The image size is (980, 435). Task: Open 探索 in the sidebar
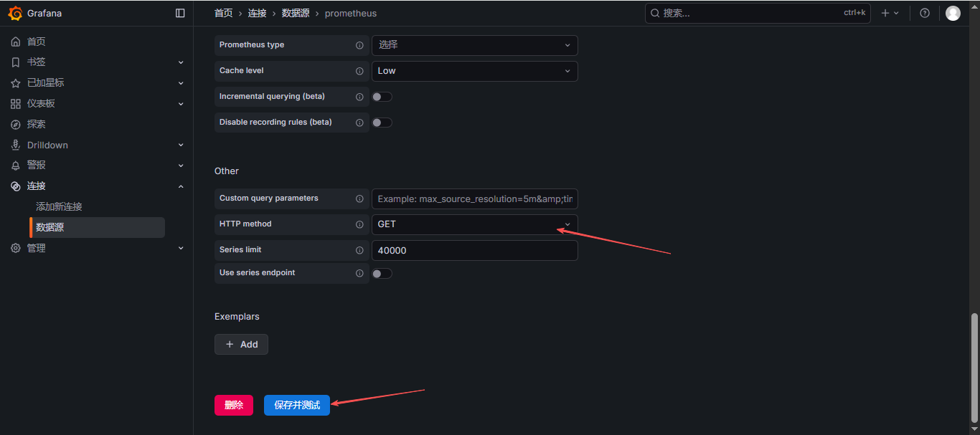(x=36, y=124)
